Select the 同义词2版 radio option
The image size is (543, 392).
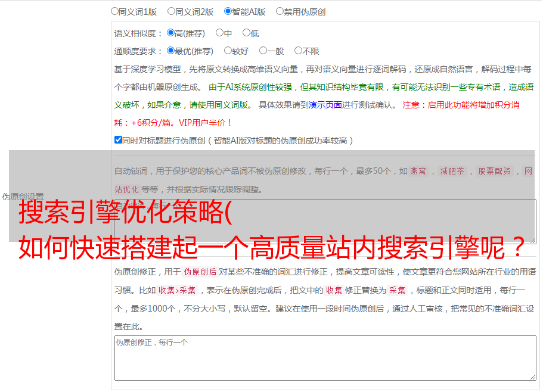pos(171,11)
